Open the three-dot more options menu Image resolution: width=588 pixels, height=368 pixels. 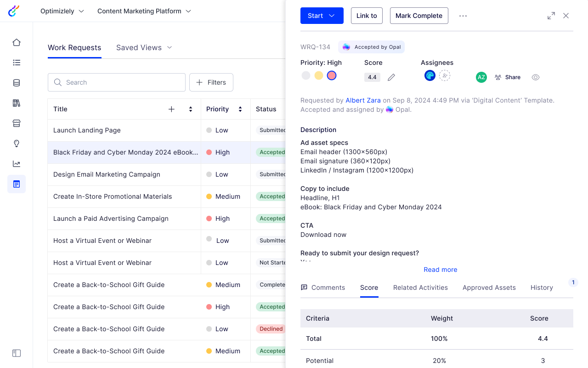coord(463,16)
